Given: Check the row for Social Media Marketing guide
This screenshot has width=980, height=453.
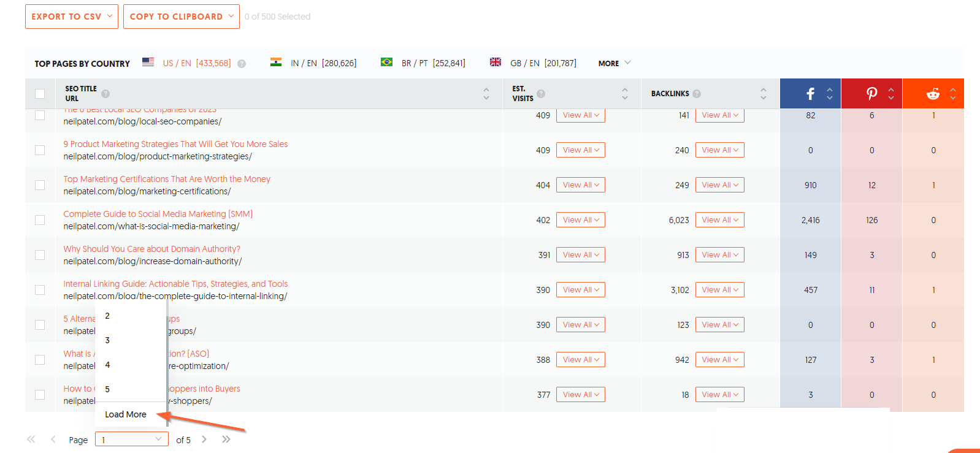Looking at the screenshot, I should coord(40,220).
